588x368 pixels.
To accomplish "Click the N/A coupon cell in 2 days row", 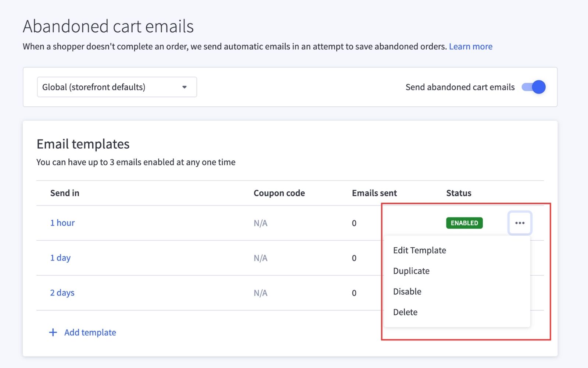I will click(261, 293).
